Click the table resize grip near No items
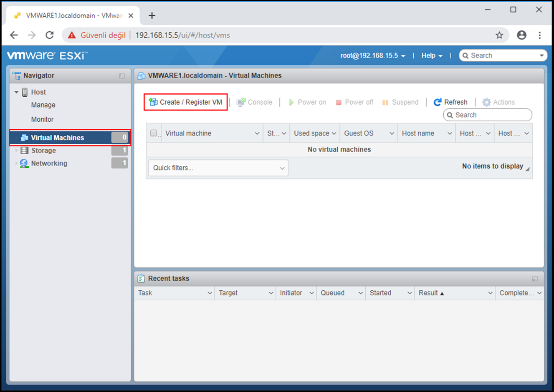Screen dimensions: 554x392 pyautogui.click(x=528, y=169)
